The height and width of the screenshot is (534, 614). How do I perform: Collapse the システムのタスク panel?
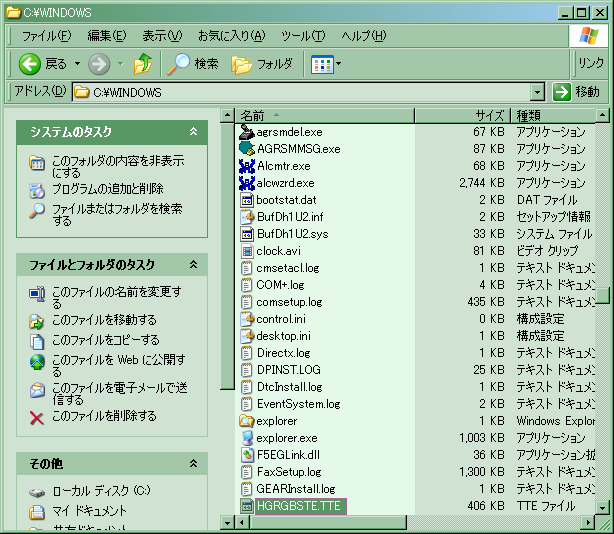193,132
